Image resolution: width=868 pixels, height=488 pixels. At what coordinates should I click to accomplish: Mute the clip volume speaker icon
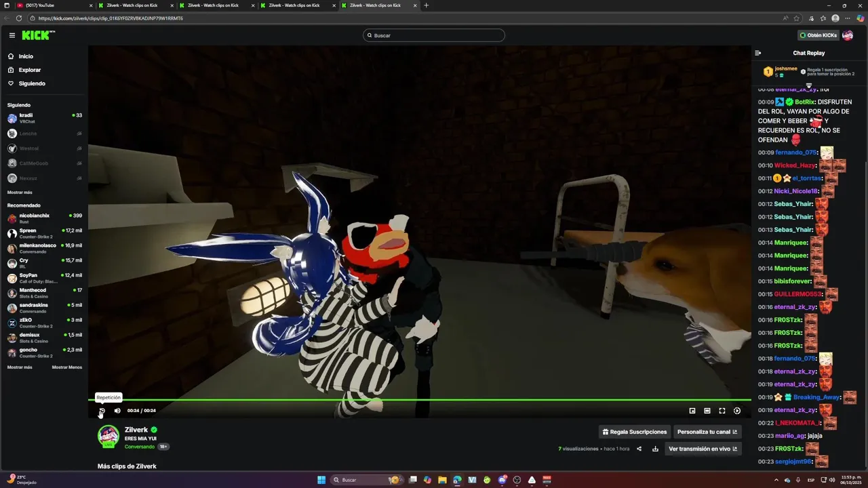click(x=117, y=411)
